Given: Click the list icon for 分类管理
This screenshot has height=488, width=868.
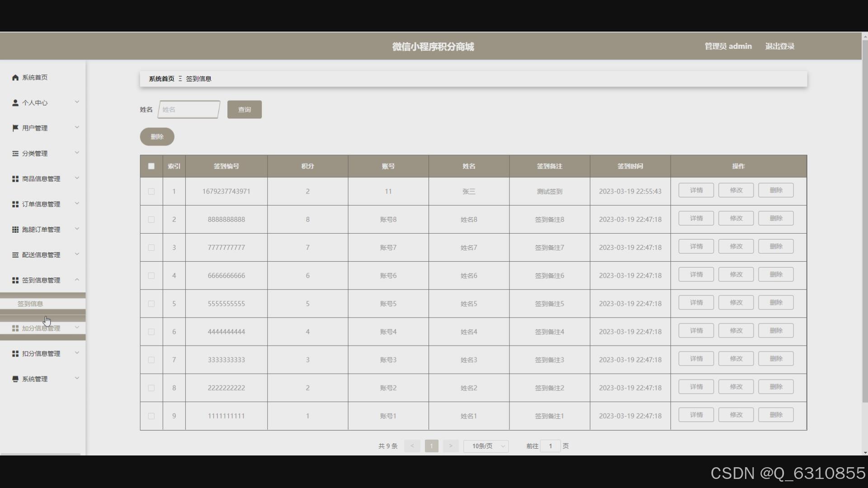Looking at the screenshot, I should tap(15, 154).
